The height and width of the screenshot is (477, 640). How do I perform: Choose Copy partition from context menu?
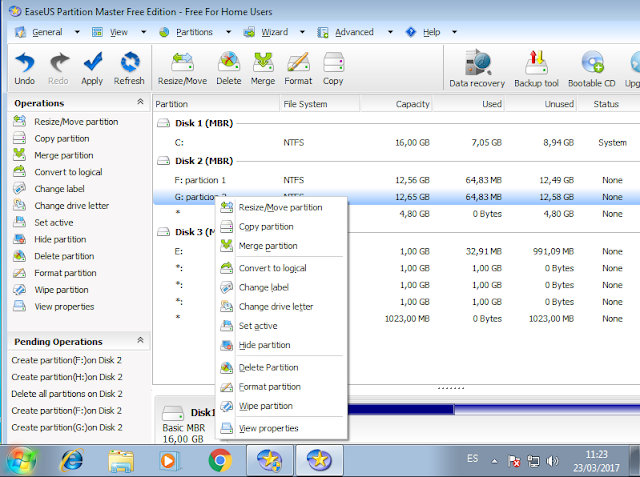(281, 226)
